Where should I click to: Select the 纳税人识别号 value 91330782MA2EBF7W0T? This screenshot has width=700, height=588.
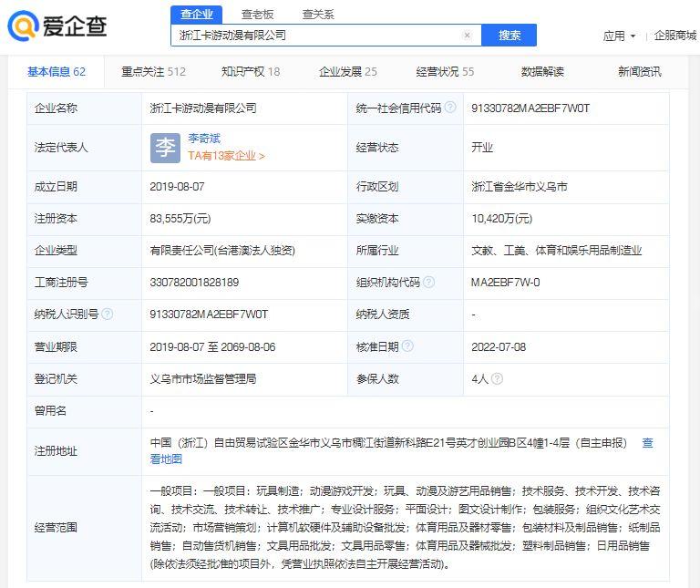[x=209, y=315]
